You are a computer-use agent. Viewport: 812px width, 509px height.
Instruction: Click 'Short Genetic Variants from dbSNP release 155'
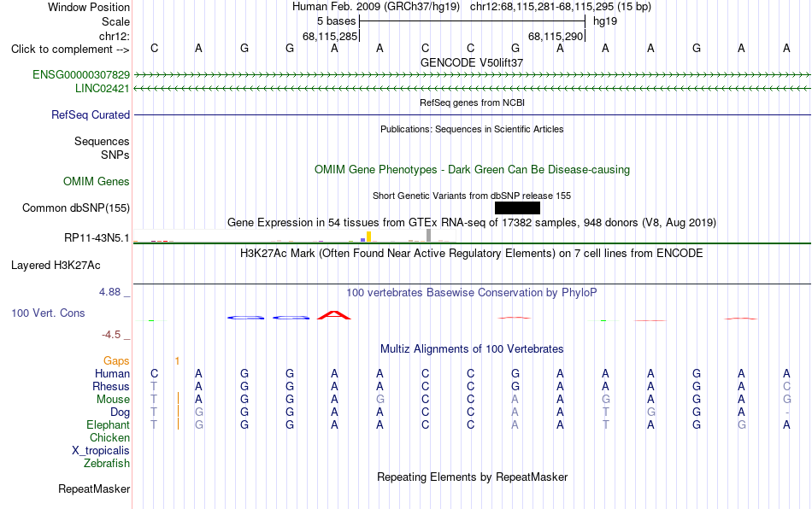pyautogui.click(x=472, y=196)
